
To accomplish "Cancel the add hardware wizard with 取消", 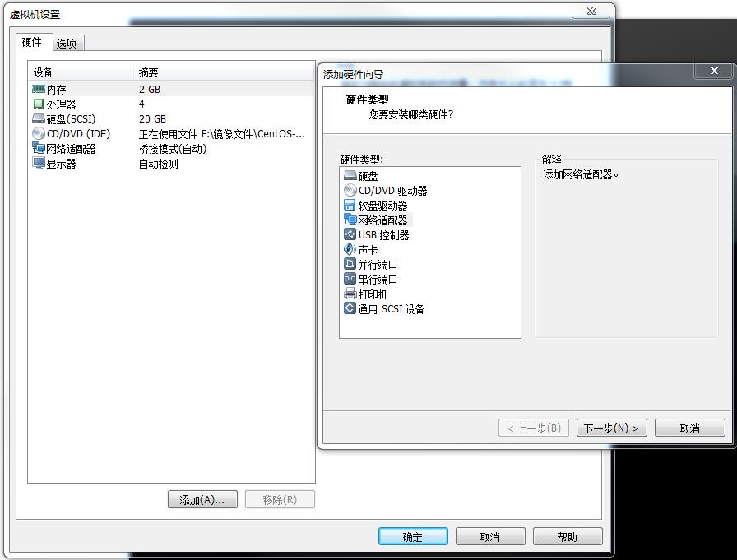I will coord(690,428).
